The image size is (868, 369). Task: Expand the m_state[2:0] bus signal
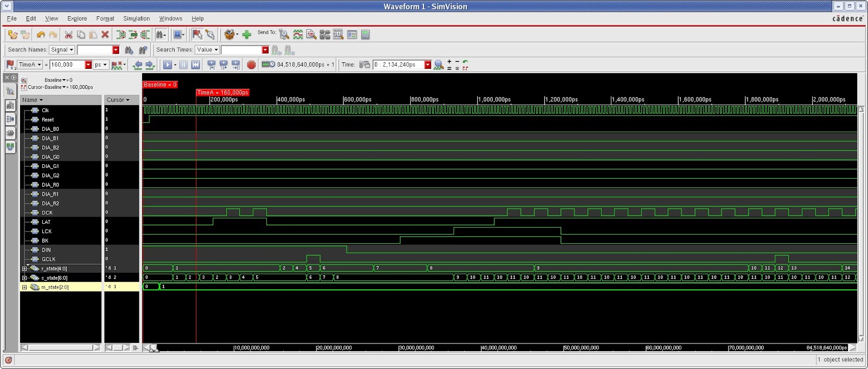pyautogui.click(x=24, y=287)
